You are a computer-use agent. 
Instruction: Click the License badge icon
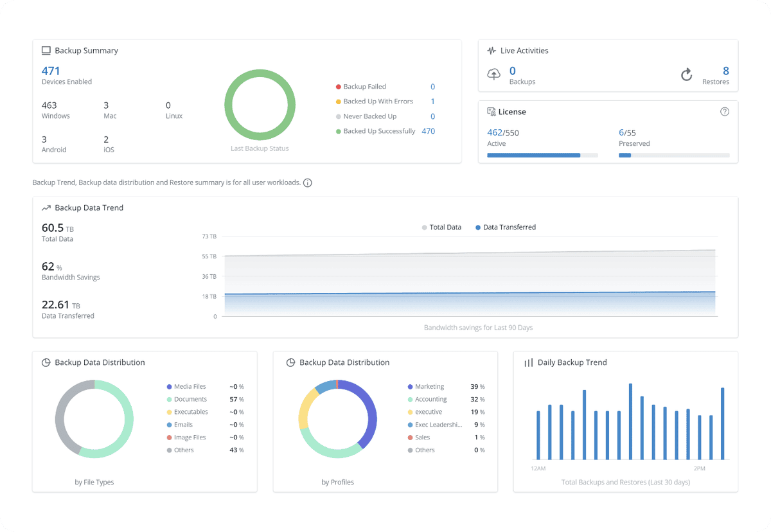[x=492, y=111]
